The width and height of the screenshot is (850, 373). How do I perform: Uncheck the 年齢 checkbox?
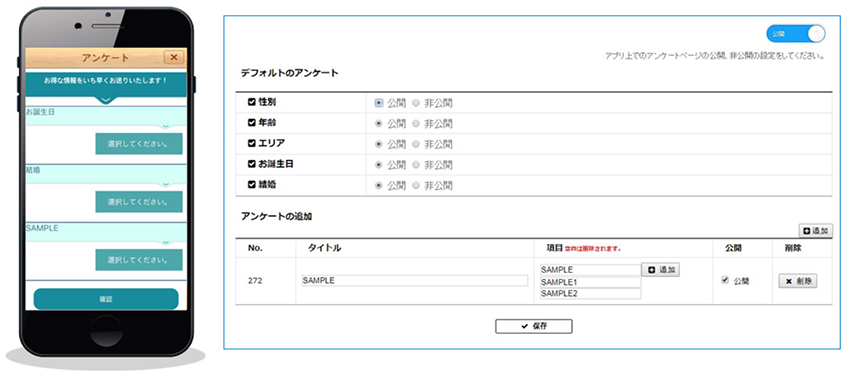click(251, 123)
